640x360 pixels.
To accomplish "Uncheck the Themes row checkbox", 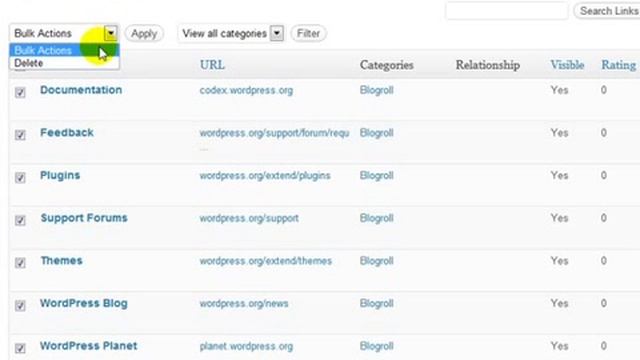I will [x=20, y=263].
